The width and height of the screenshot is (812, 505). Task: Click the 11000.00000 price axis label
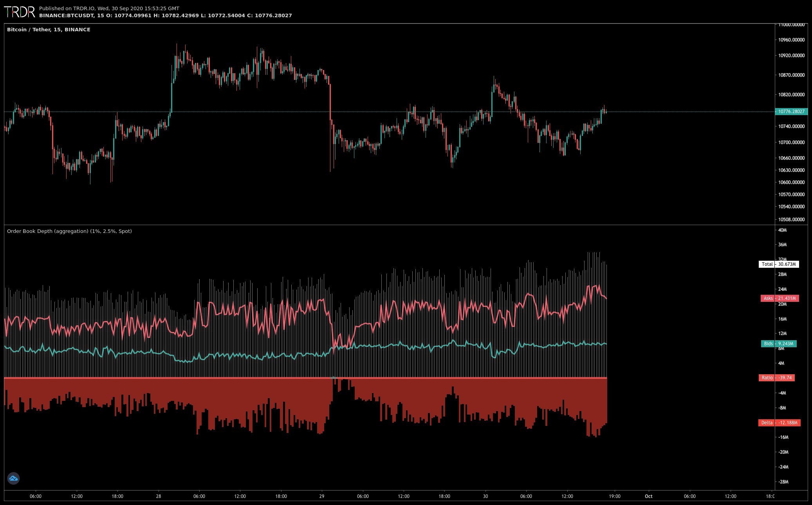click(x=791, y=25)
